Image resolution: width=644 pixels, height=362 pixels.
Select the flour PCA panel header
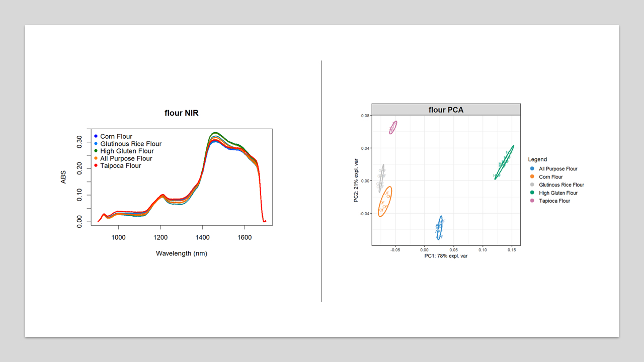pos(446,109)
